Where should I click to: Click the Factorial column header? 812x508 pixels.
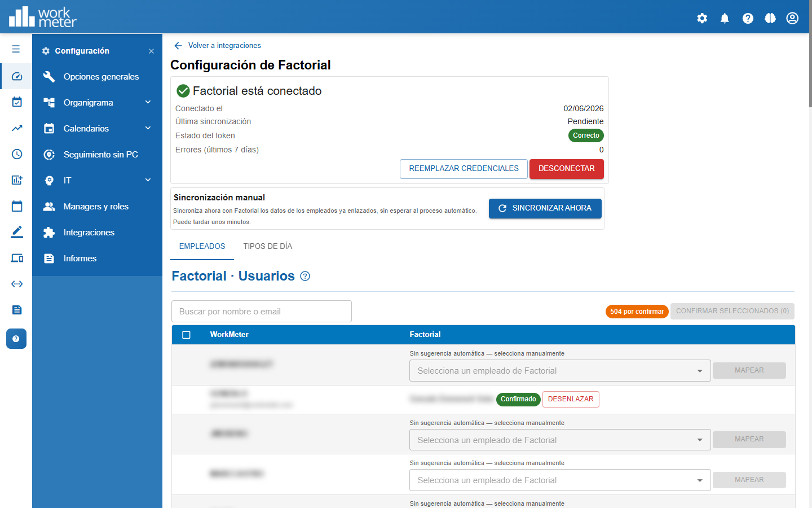(x=425, y=335)
